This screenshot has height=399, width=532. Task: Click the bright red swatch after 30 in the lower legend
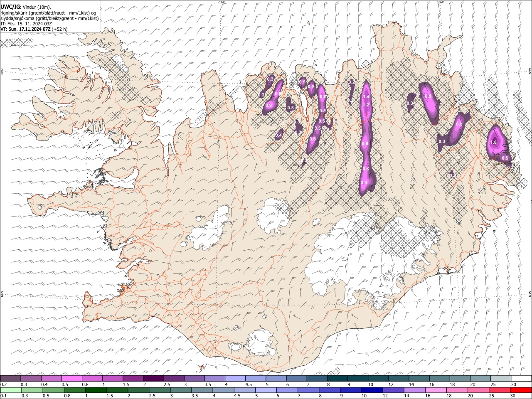point(521,390)
